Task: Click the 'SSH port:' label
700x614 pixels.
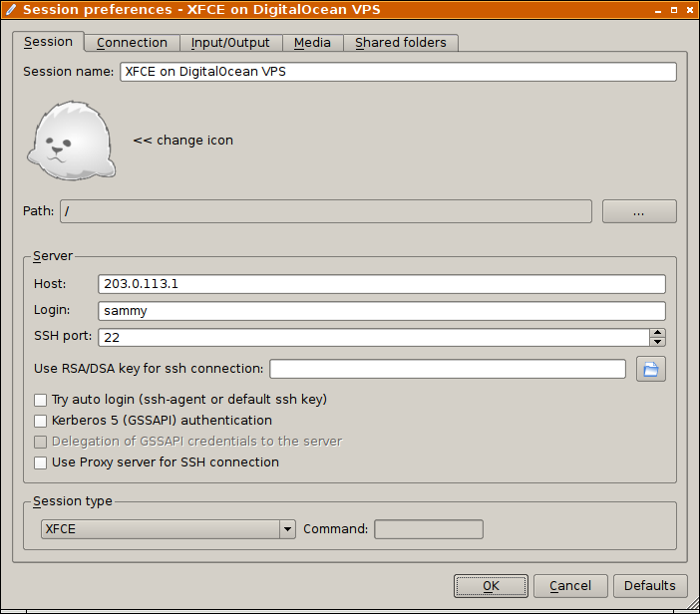Action: tap(63, 336)
